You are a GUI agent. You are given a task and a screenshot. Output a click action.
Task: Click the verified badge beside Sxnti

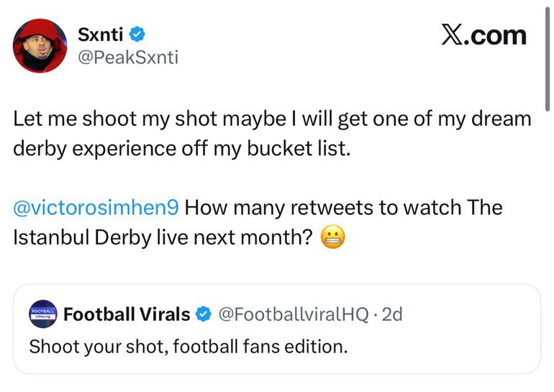point(139,34)
